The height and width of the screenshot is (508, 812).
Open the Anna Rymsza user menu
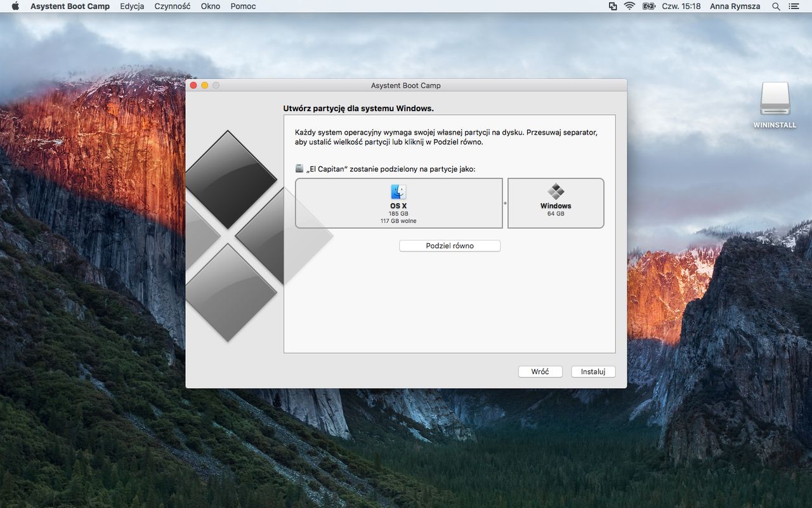(x=735, y=6)
